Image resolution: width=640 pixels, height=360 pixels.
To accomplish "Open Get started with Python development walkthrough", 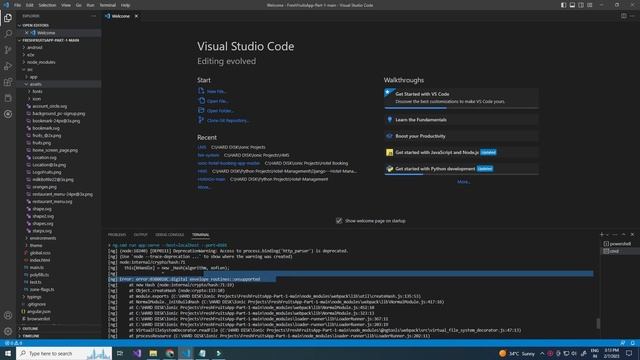I will (x=462, y=169).
